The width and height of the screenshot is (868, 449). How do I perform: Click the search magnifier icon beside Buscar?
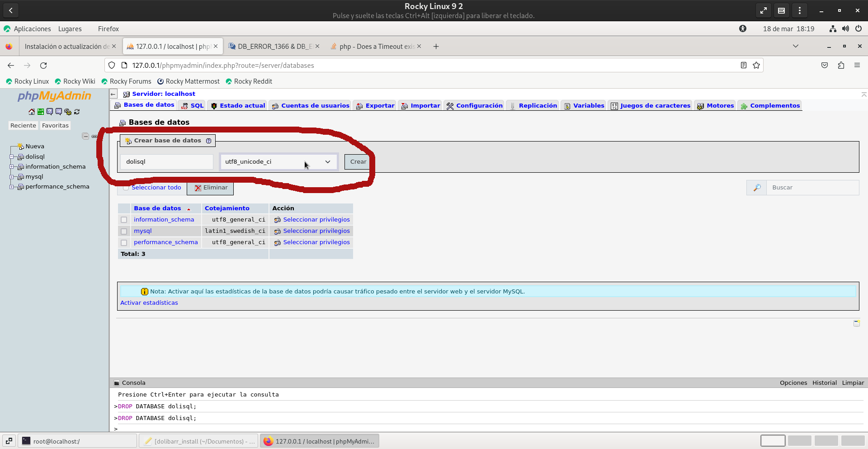(x=757, y=188)
